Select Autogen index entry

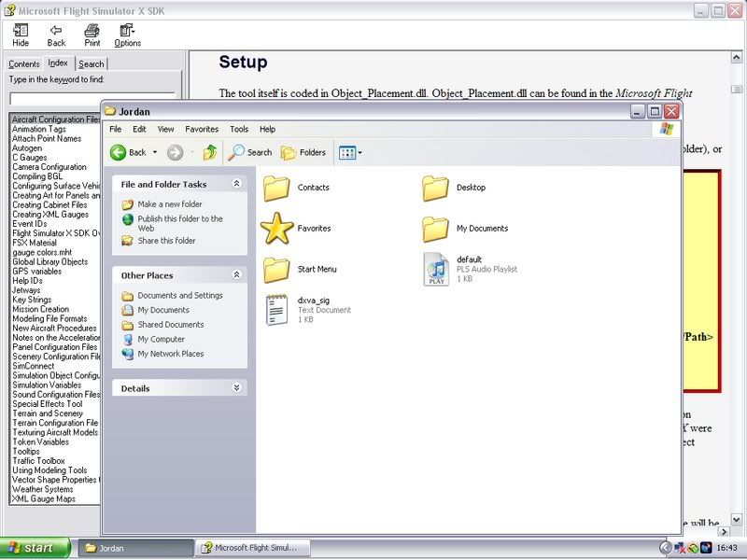click(x=27, y=148)
